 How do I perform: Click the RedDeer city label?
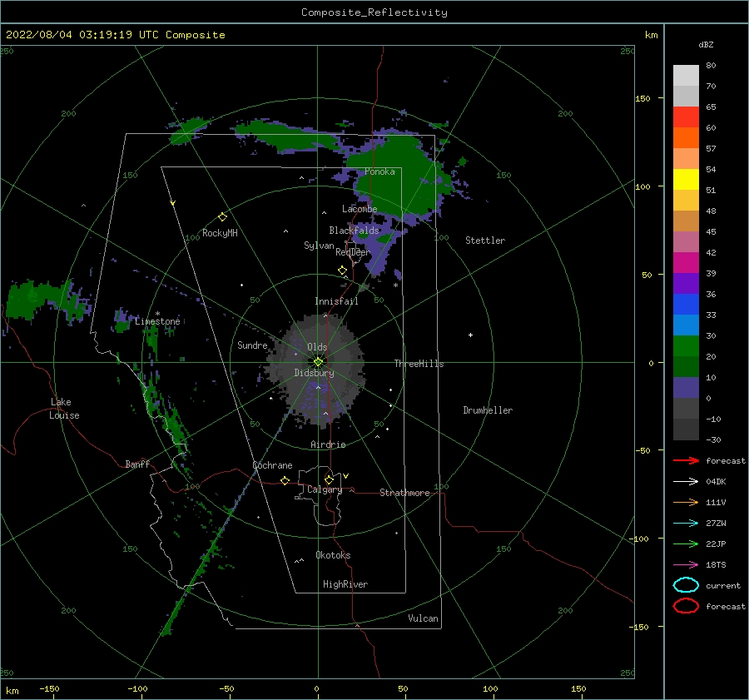coord(353,252)
